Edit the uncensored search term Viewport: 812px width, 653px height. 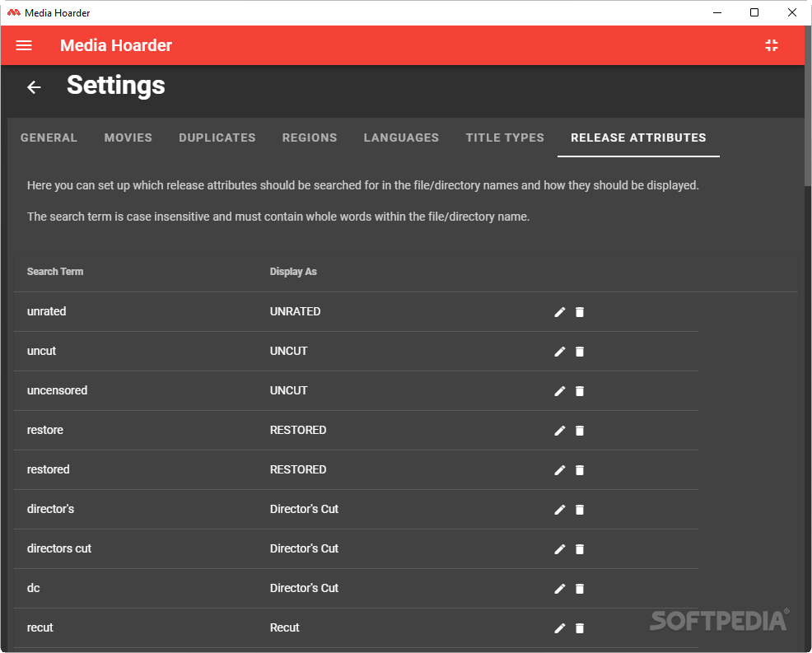pyautogui.click(x=559, y=390)
